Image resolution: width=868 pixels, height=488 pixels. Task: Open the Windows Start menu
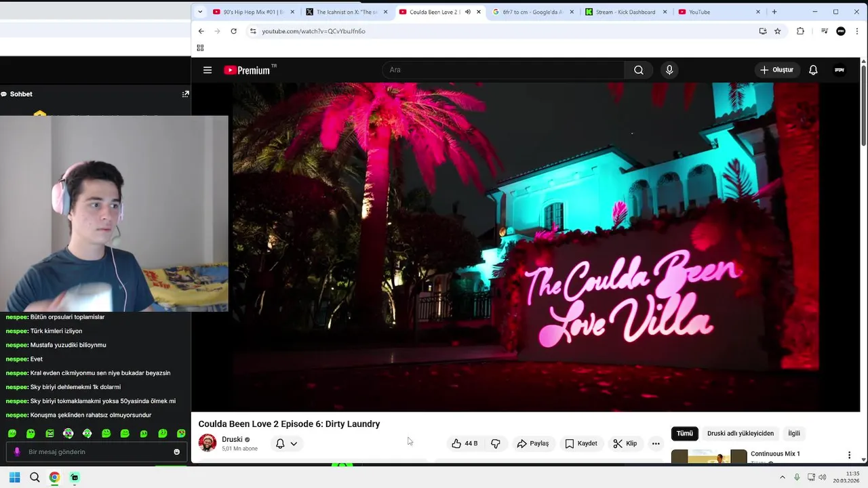coord(14,477)
